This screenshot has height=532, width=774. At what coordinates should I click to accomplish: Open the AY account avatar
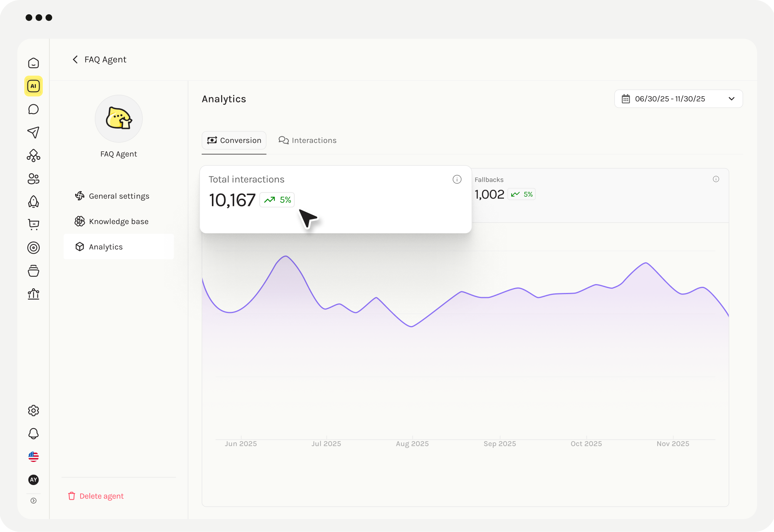click(34, 480)
